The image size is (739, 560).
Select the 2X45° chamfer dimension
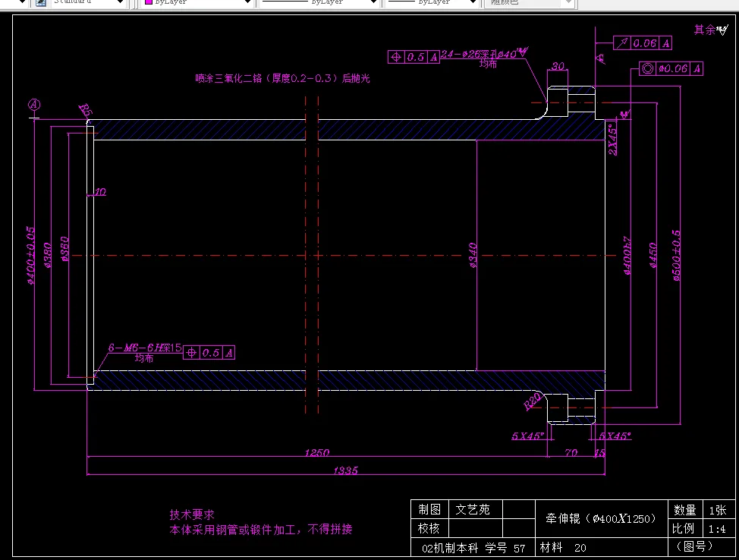click(613, 140)
